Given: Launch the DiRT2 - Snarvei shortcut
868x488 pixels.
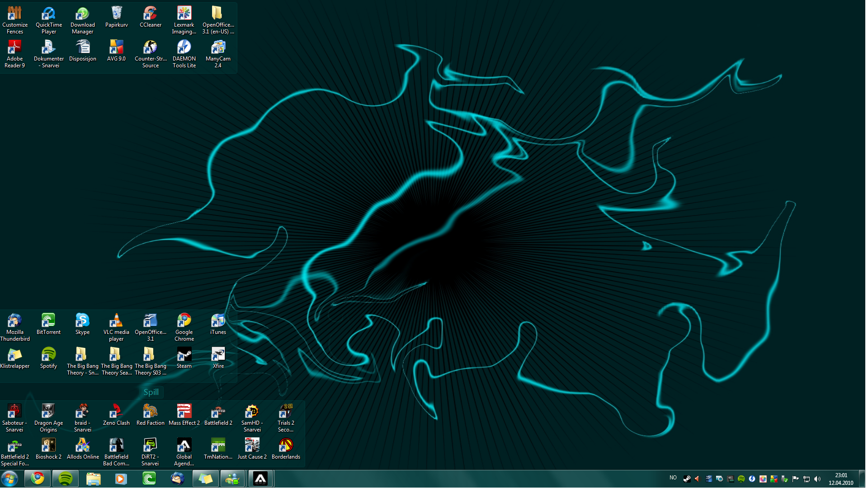Looking at the screenshot, I should [x=150, y=452].
